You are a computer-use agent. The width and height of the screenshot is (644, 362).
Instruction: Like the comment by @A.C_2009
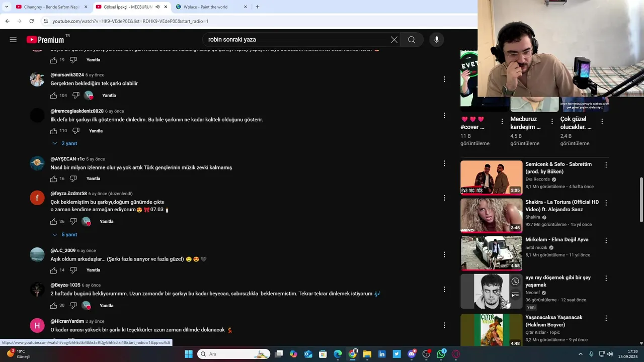(54, 270)
